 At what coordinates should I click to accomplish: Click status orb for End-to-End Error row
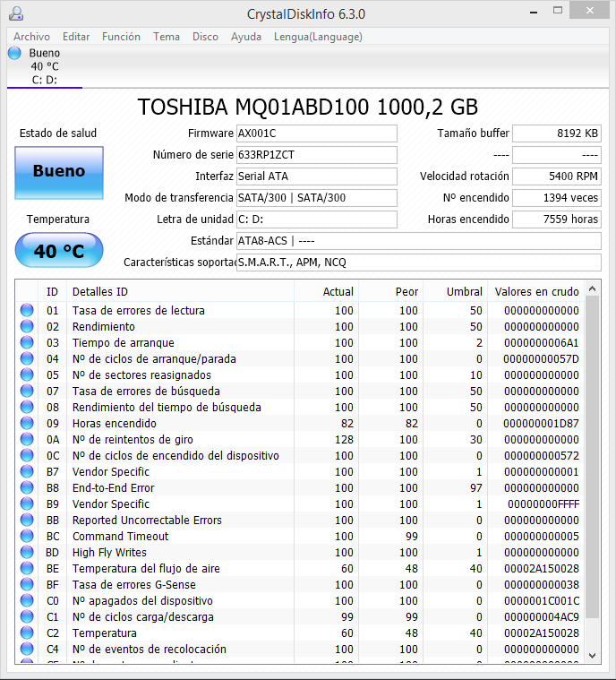pyautogui.click(x=27, y=488)
